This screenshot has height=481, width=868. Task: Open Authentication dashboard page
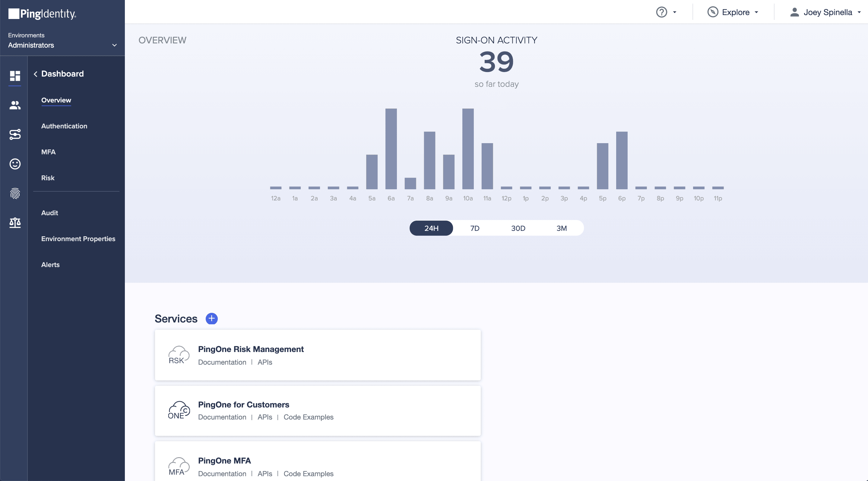click(x=64, y=126)
